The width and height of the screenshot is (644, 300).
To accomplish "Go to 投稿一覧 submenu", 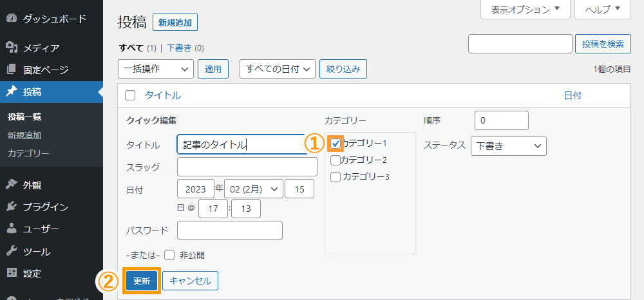I will (24, 117).
